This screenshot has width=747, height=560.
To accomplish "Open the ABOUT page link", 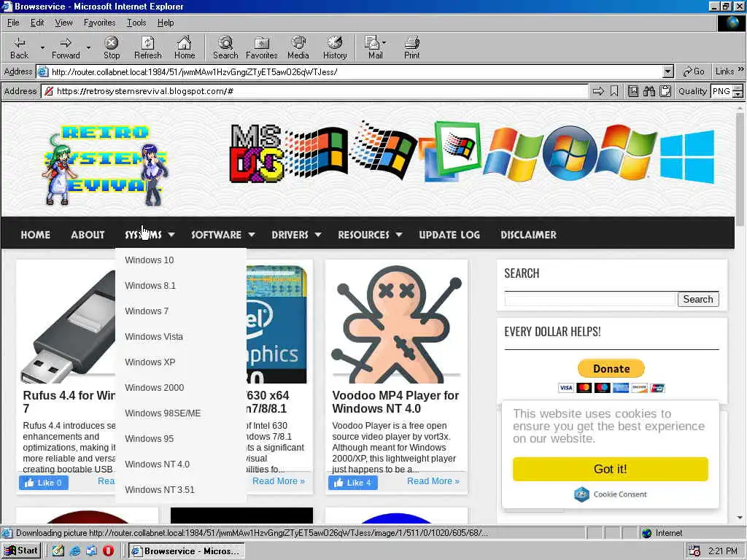I will point(88,235).
